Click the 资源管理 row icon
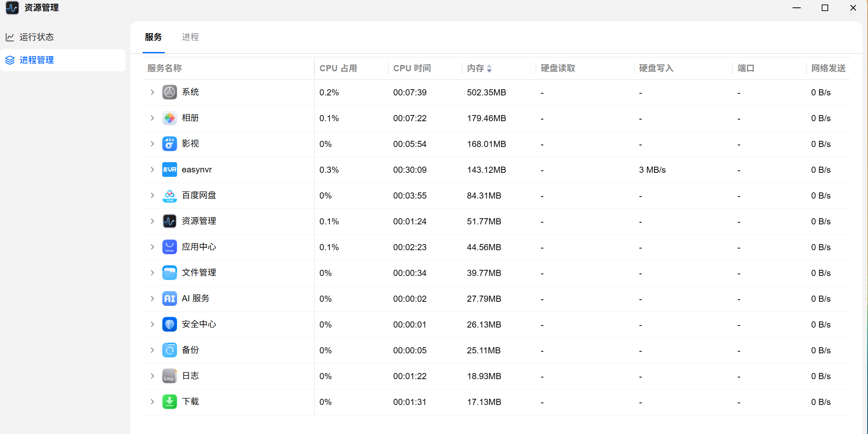The image size is (868, 434). tap(169, 221)
